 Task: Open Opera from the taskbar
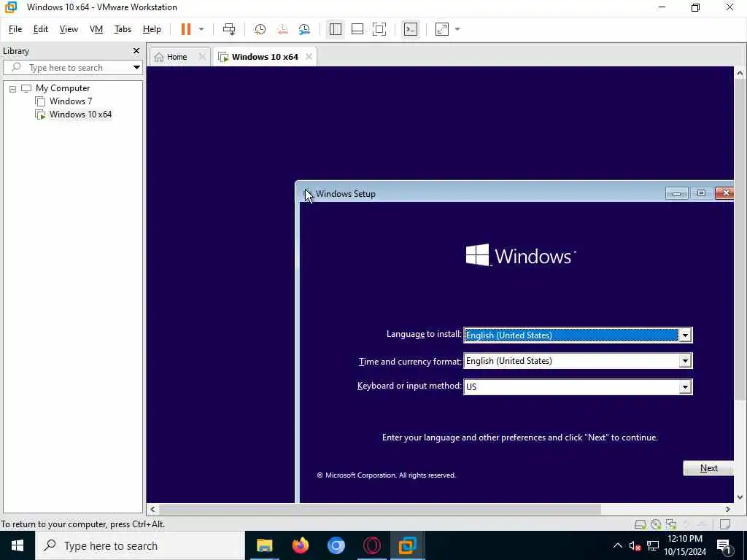coord(371,545)
